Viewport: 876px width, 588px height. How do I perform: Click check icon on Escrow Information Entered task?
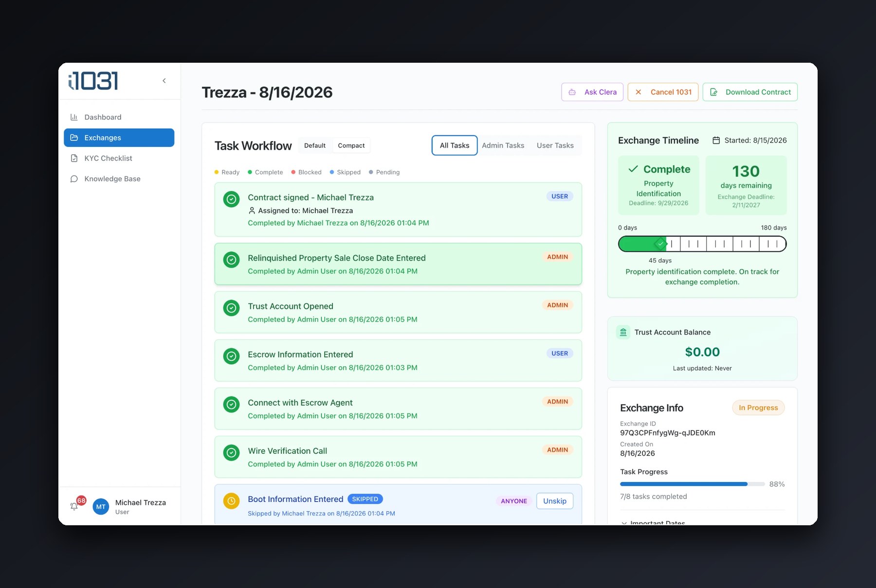pyautogui.click(x=232, y=356)
